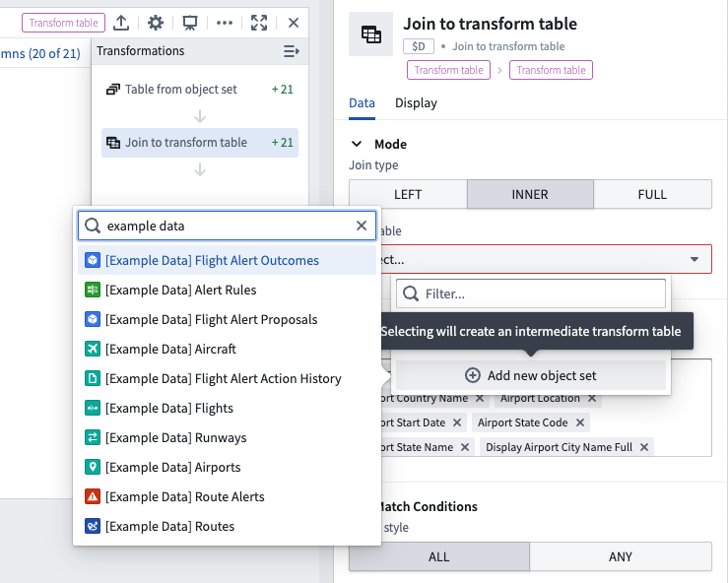Open the three-dots more options menu
The height and width of the screenshot is (583, 728).
(x=225, y=23)
